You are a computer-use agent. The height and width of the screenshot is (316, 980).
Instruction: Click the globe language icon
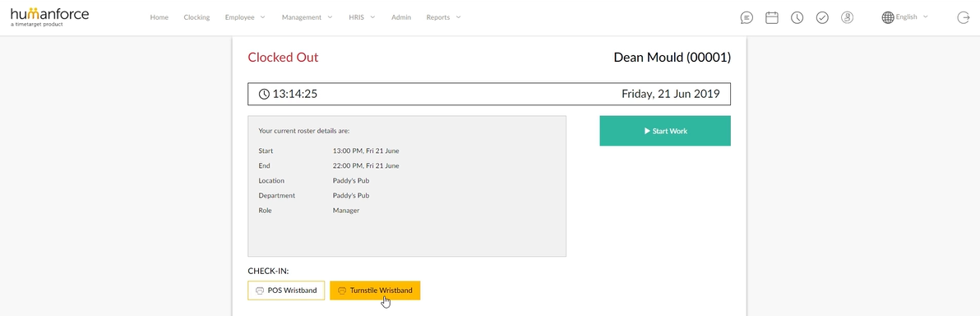pyautogui.click(x=887, y=17)
